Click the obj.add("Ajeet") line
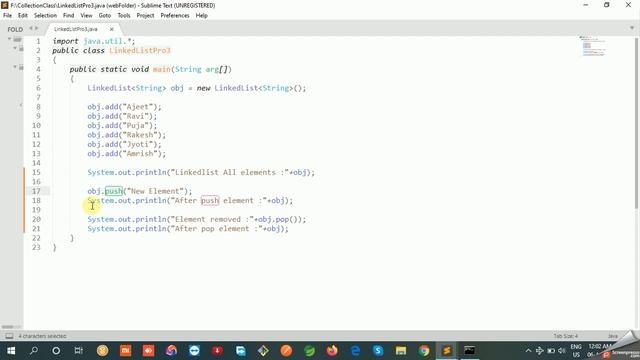The width and height of the screenshot is (640, 360). point(124,107)
